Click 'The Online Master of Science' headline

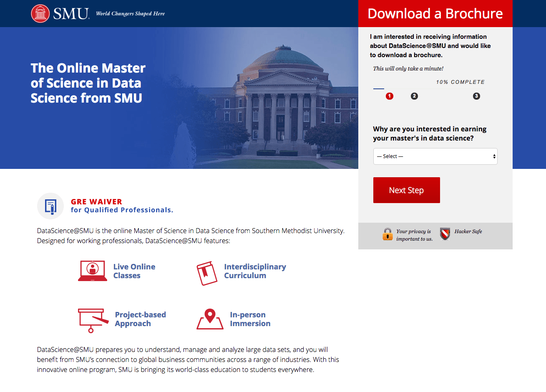(x=88, y=83)
